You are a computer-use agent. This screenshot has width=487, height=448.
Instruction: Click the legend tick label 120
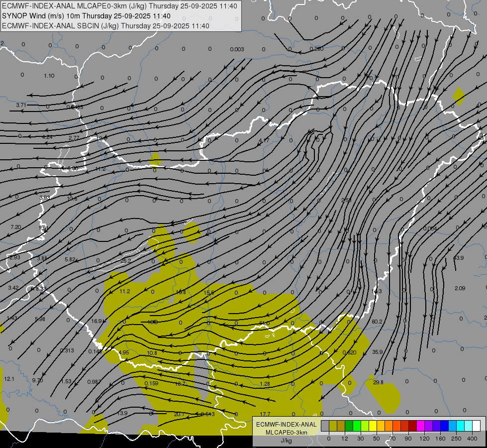coord(424,439)
